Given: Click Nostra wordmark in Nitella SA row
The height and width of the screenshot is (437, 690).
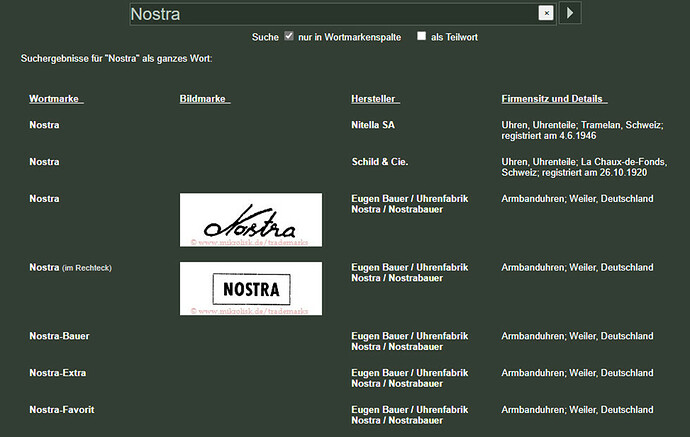Looking at the screenshot, I should [44, 125].
